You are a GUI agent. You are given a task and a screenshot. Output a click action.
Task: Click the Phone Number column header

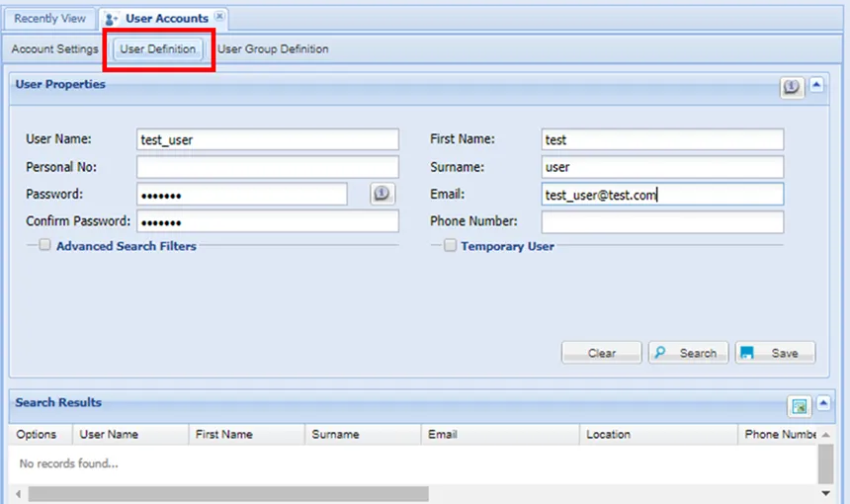[x=778, y=434]
